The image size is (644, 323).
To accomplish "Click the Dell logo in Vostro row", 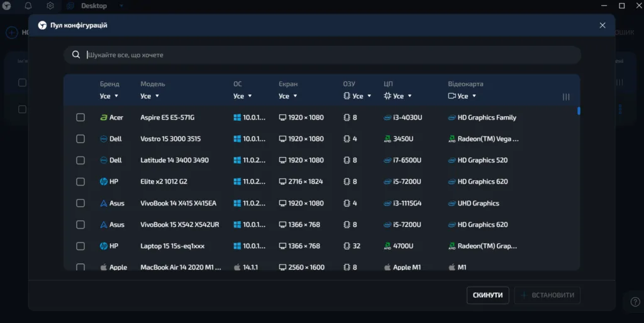I will click(x=104, y=139).
